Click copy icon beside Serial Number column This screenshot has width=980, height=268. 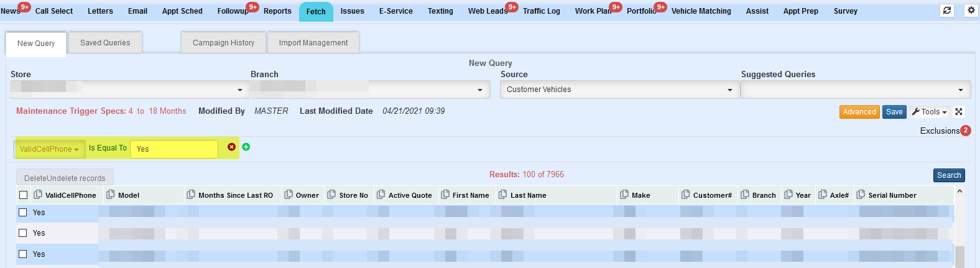(x=861, y=195)
